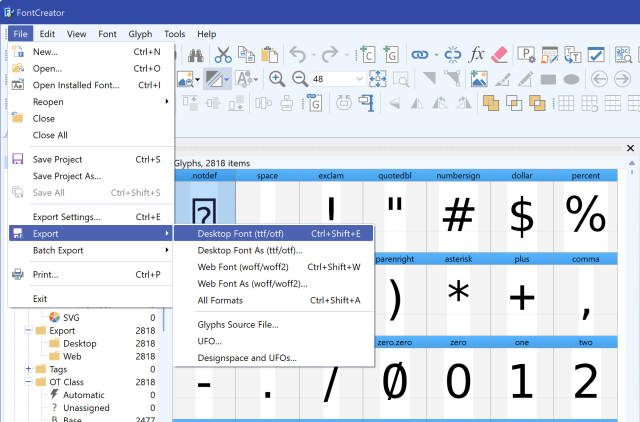Open the dropdown arrow beside Redo
640x422 pixels.
tap(346, 55)
